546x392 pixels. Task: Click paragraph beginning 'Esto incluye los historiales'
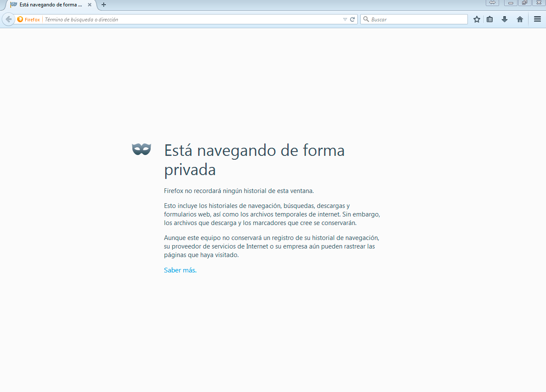272,214
